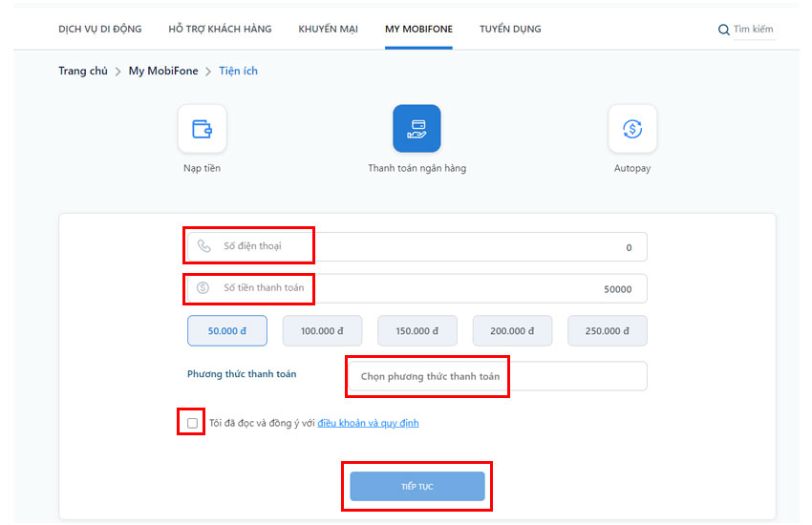Open the Nạp tiền wallet icon
This screenshot has height=525, width=812.
click(202, 129)
